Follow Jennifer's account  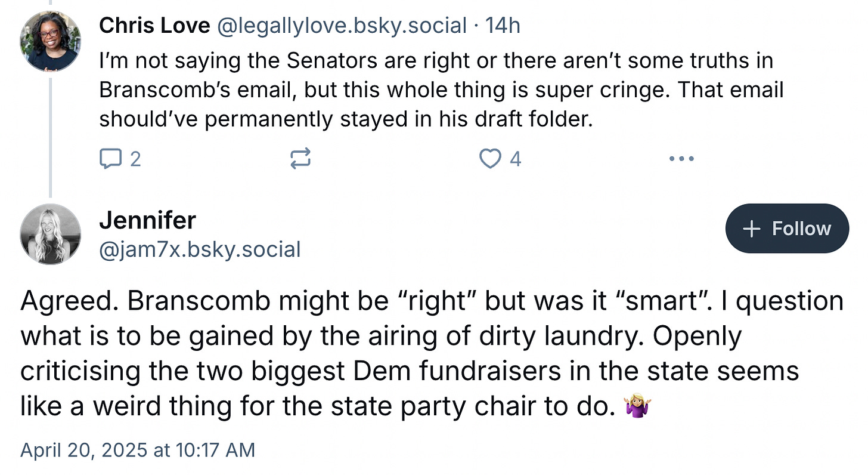pyautogui.click(x=787, y=229)
